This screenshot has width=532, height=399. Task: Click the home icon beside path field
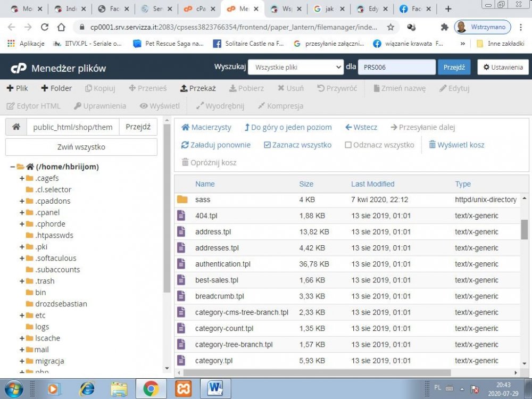point(16,127)
